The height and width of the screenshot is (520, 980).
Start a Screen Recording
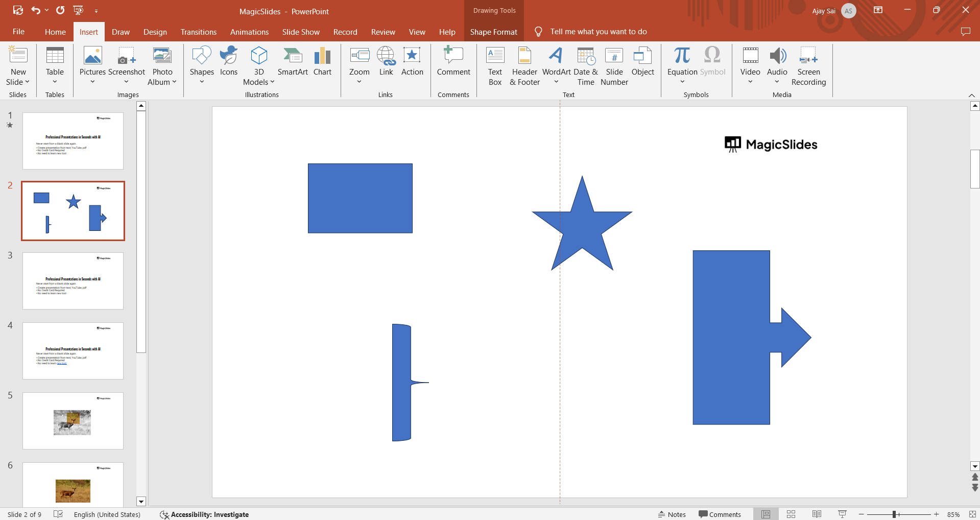coord(808,66)
